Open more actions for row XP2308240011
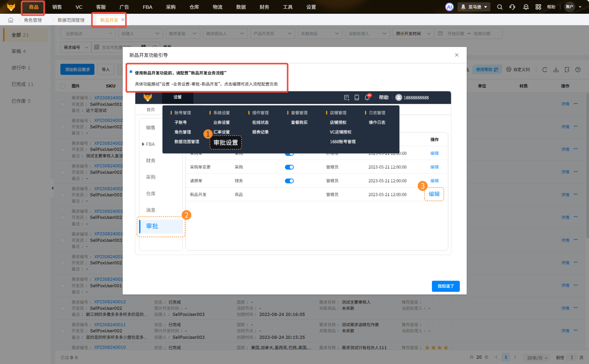 pyautogui.click(x=576, y=330)
